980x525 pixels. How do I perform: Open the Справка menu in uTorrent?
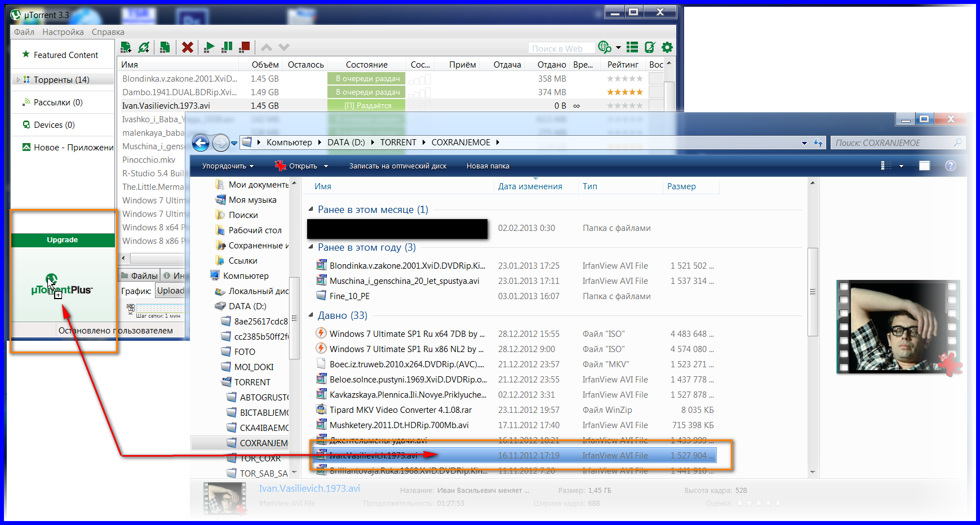[108, 32]
